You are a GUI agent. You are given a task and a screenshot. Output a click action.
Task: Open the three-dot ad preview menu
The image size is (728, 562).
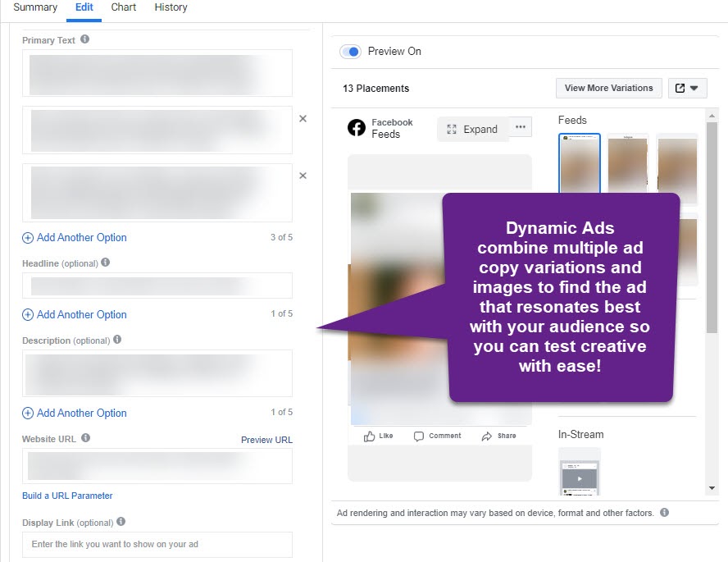(x=521, y=127)
